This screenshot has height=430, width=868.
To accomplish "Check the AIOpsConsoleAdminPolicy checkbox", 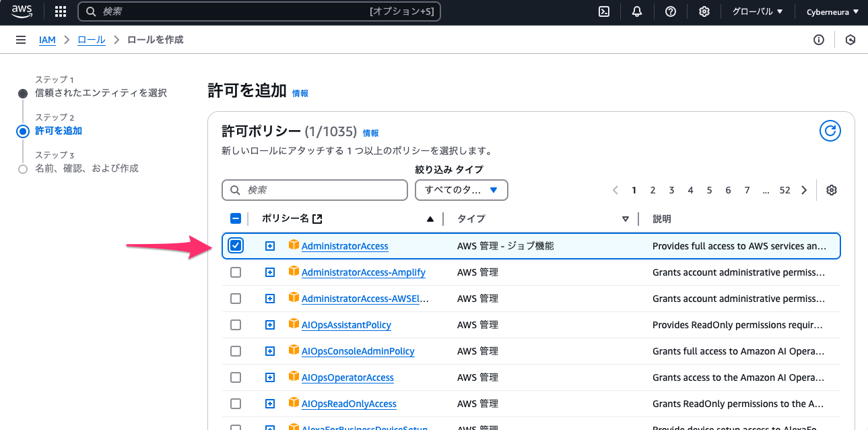I will point(236,351).
